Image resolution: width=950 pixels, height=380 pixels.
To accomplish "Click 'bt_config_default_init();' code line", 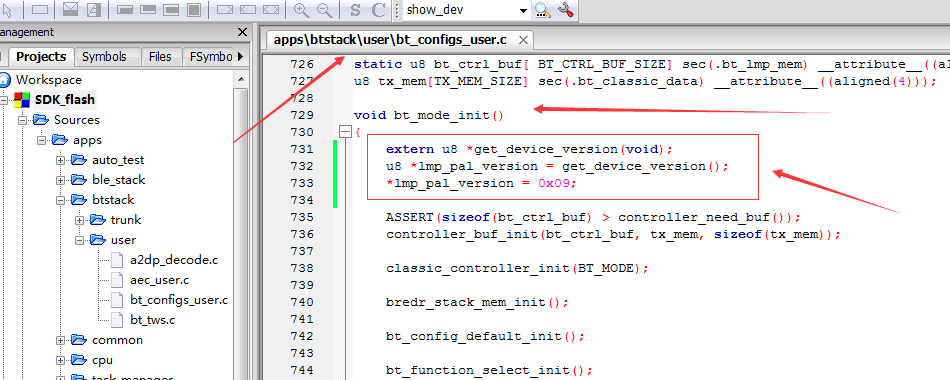I will tap(485, 335).
